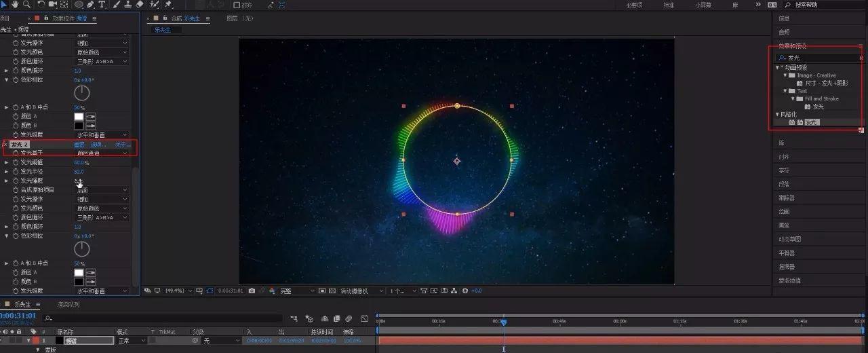Activate the Type (T) tool
Screen dimensions: 868x353
102,5
